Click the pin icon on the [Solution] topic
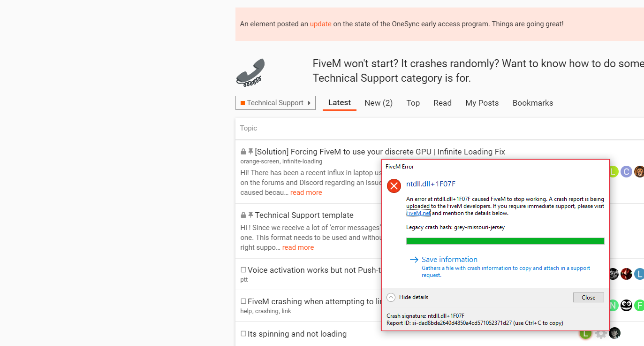This screenshot has width=644, height=346. pos(250,152)
